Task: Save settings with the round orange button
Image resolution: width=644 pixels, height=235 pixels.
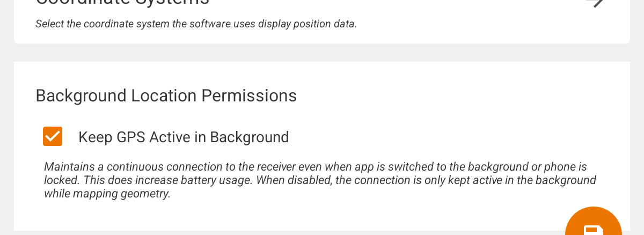Action: pos(594,223)
